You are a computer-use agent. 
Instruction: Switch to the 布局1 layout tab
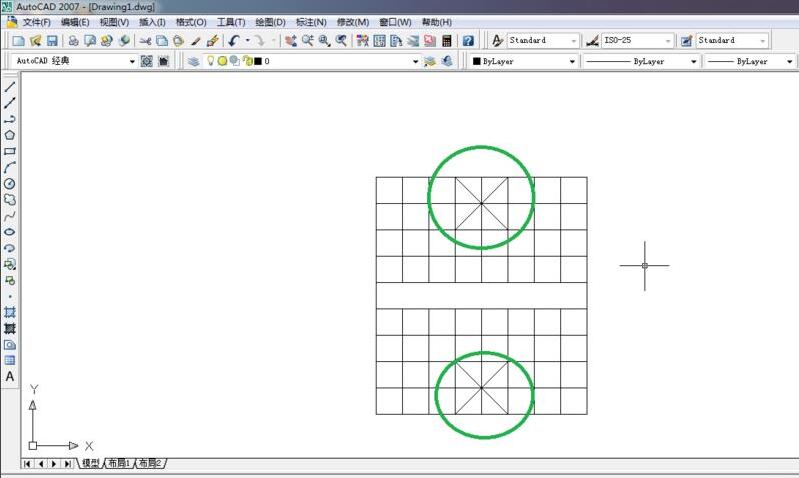120,464
